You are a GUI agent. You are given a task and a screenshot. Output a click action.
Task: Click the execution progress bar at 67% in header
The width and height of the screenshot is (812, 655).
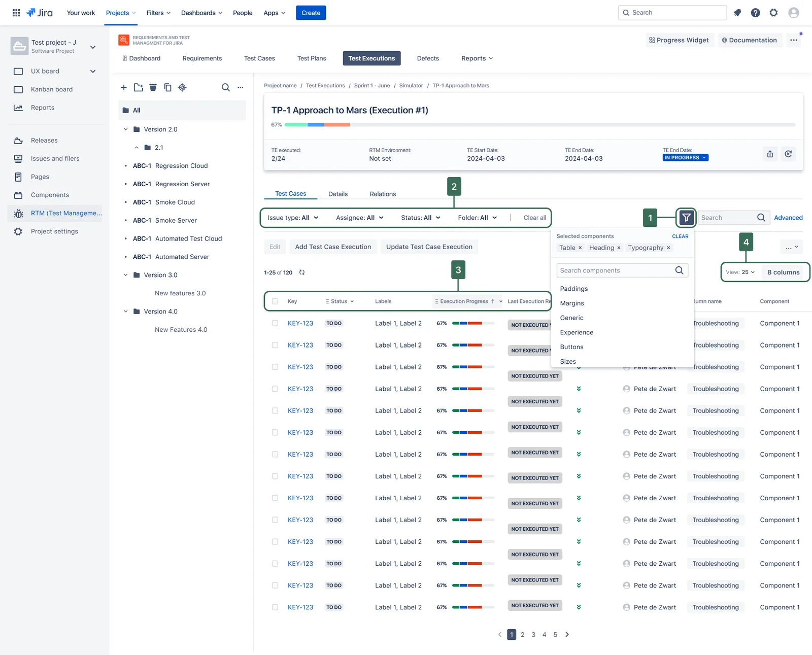pyautogui.click(x=540, y=125)
